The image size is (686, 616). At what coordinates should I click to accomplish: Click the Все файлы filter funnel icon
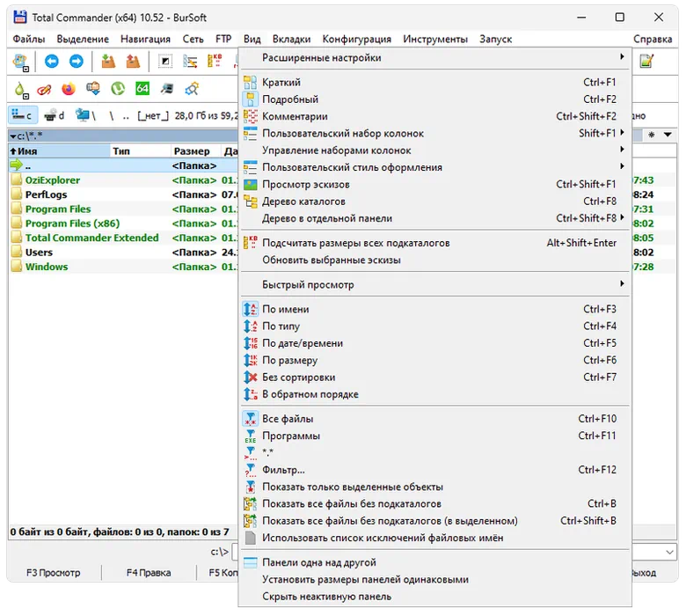pyautogui.click(x=250, y=419)
